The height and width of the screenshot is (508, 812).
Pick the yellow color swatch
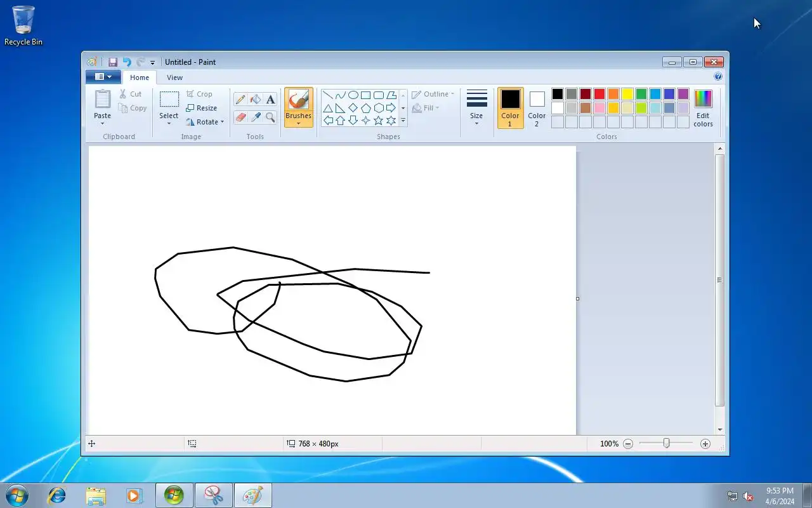627,94
